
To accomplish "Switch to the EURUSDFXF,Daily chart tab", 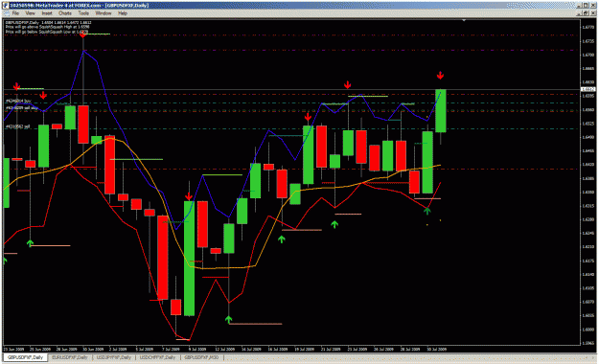I will coord(70,357).
